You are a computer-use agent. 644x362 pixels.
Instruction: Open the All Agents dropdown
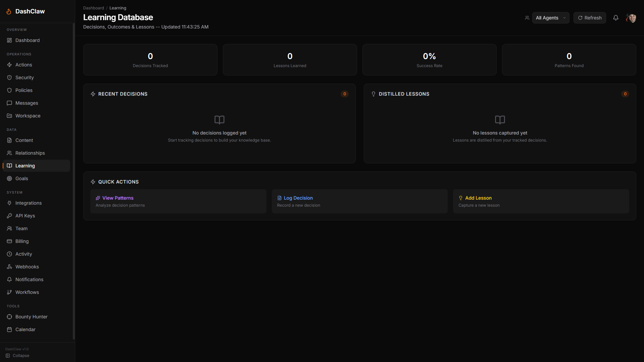tap(550, 18)
